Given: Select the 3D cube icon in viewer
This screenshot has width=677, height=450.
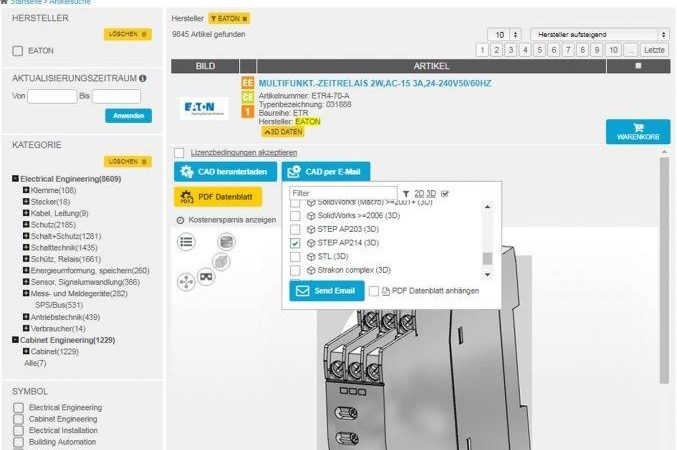Looking at the screenshot, I should (x=221, y=261).
